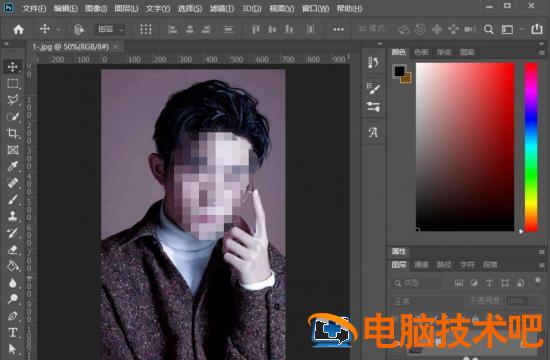Open the Character glyphs panel icon

coord(373,132)
